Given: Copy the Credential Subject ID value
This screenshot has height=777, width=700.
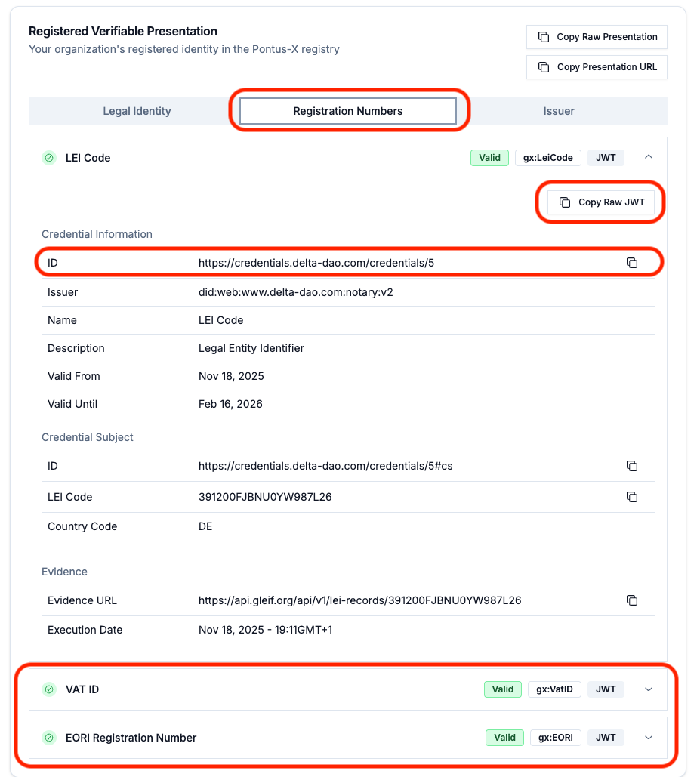Looking at the screenshot, I should pyautogui.click(x=632, y=466).
